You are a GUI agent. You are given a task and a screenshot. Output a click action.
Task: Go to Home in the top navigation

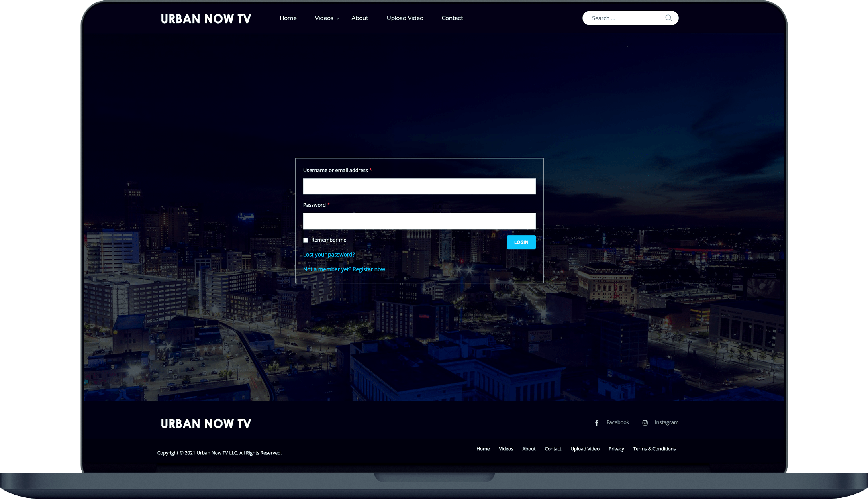click(288, 18)
